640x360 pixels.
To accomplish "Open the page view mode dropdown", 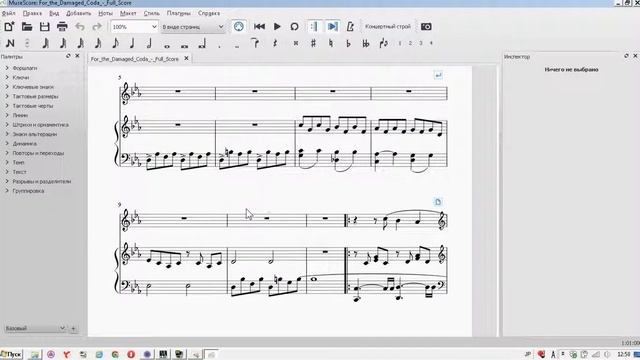I will point(193,27).
